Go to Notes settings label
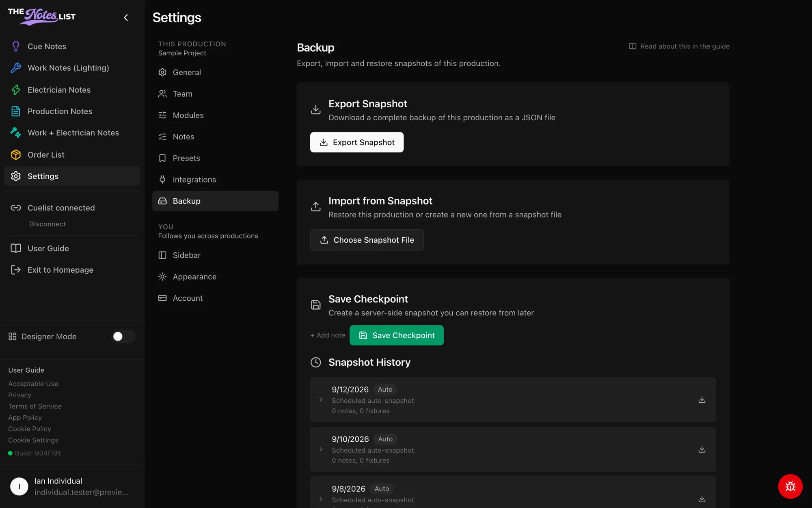Screen dimensions: 812x508 tap(184, 137)
